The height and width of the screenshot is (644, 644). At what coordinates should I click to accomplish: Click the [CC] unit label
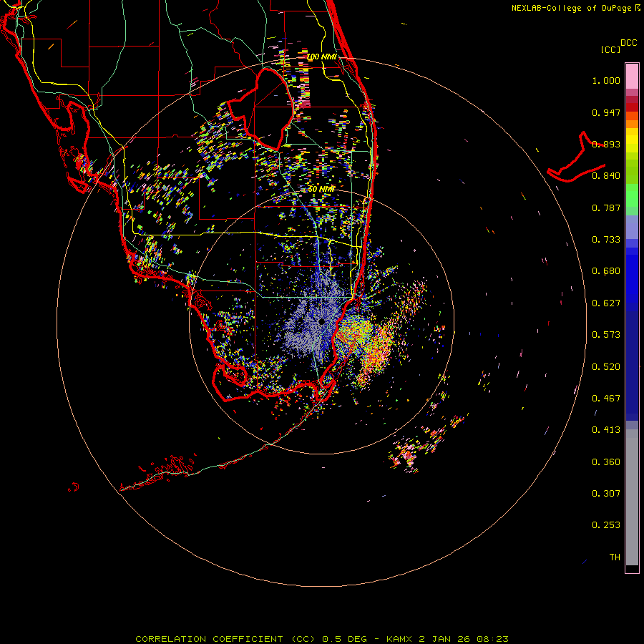610,49
